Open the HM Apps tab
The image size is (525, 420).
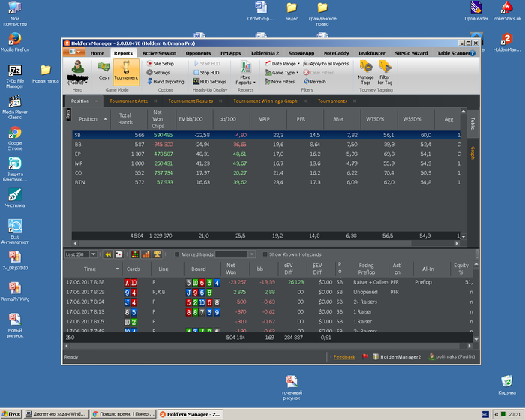pyautogui.click(x=230, y=53)
